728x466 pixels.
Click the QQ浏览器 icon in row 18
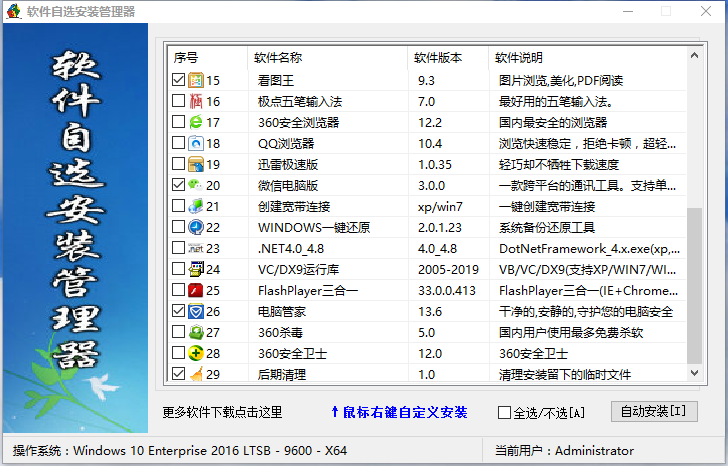[x=196, y=143]
